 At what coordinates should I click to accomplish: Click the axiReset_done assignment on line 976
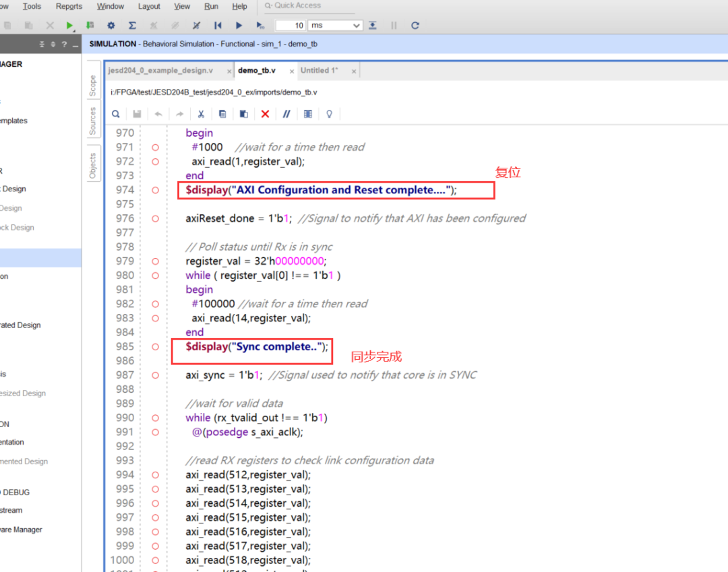(x=239, y=218)
